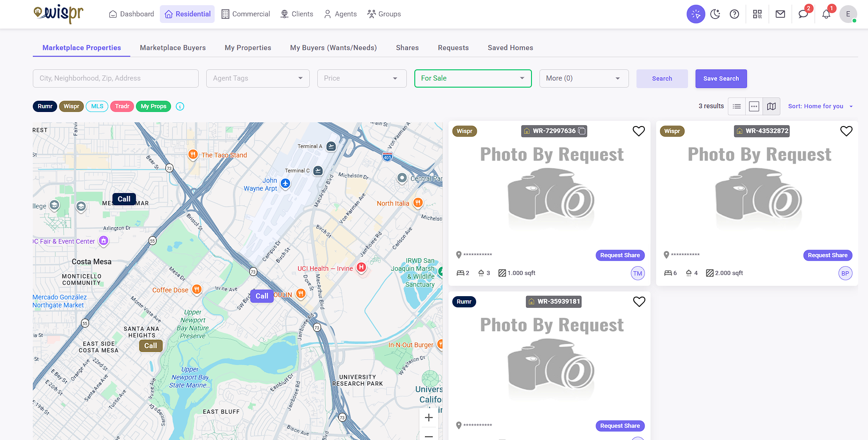Open the Commercial menu
868x440 pixels.
[246, 14]
